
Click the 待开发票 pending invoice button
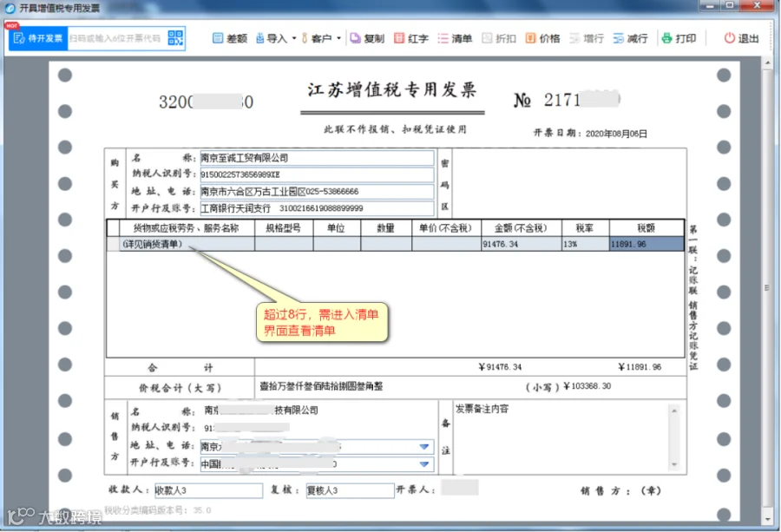click(x=38, y=38)
